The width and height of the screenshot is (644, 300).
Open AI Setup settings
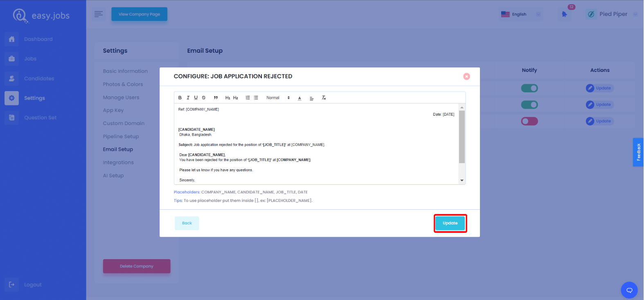point(113,176)
